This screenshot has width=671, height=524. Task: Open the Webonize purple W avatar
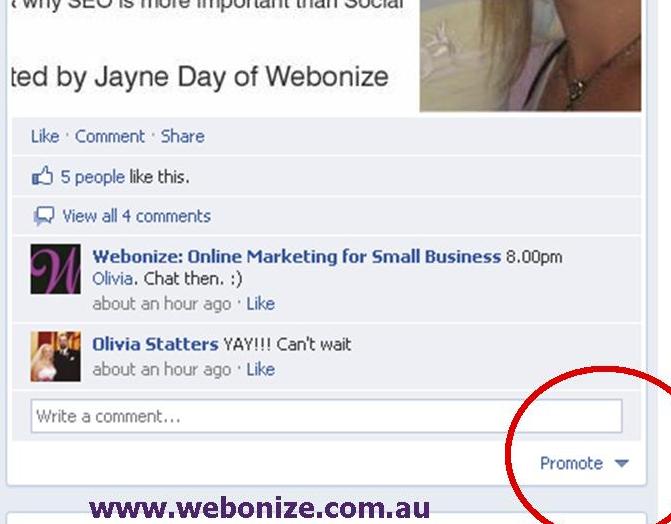pos(56,269)
